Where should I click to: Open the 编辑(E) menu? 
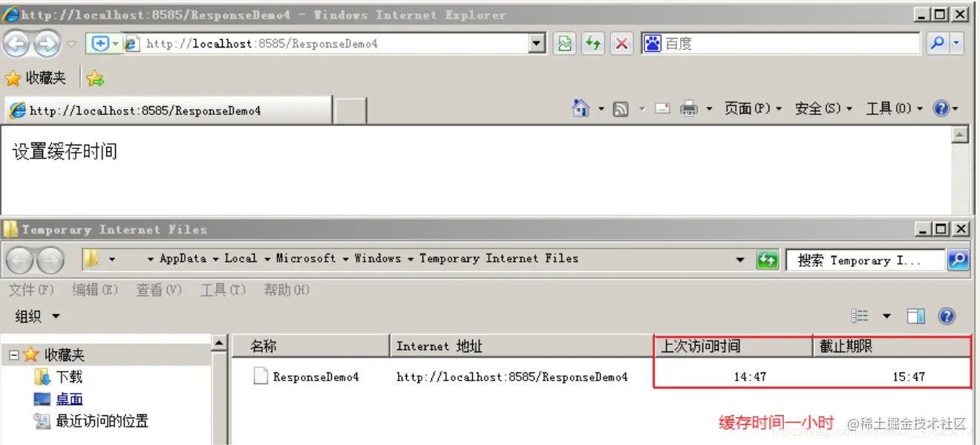(x=95, y=290)
